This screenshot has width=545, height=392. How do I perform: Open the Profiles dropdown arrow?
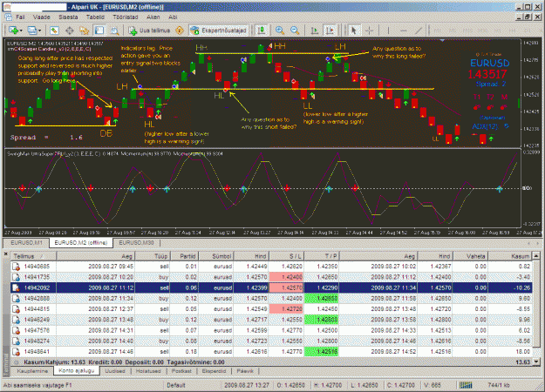(x=39, y=30)
